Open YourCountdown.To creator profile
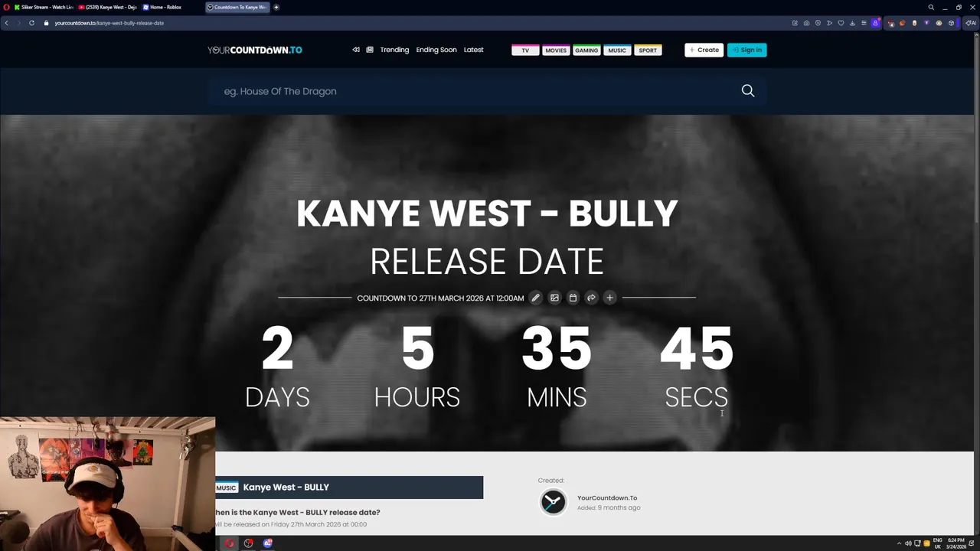 coord(607,498)
